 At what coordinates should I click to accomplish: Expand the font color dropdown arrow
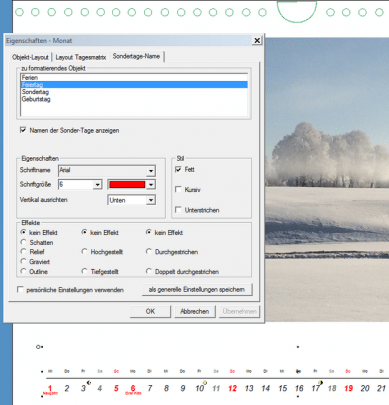(151, 185)
